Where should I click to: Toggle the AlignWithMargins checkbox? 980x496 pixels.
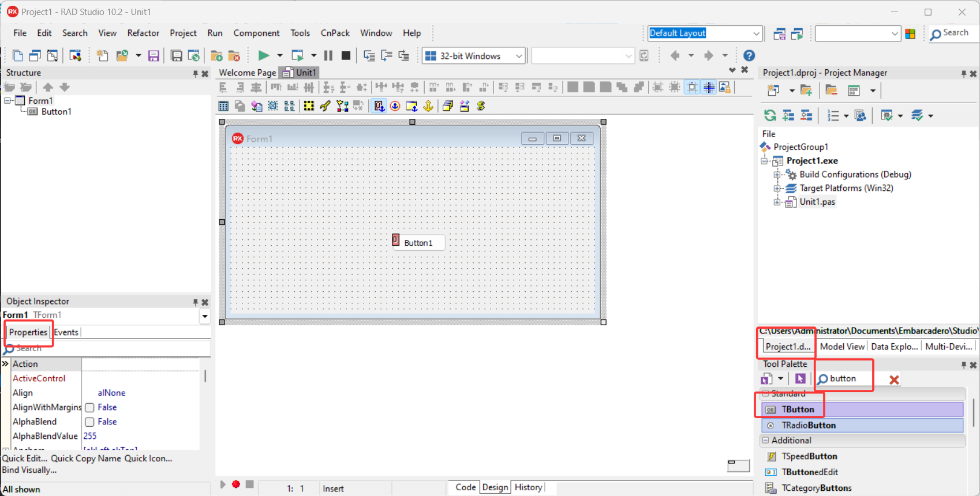pyautogui.click(x=89, y=408)
